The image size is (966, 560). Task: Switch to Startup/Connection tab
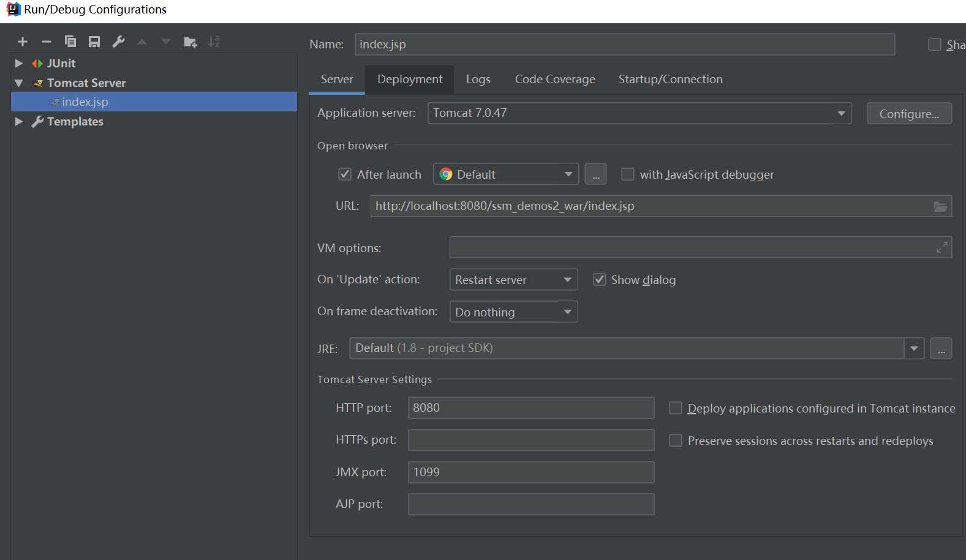671,79
